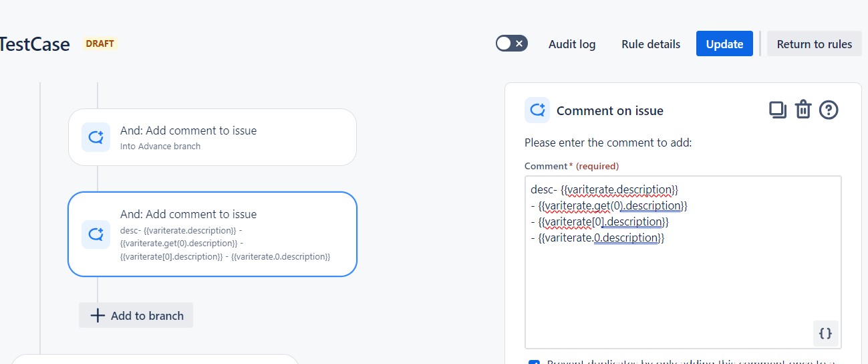Screen dimensions: 868x364
Task: Select the 'desc- {{variterate.description}}' comment step
Action: 212,234
